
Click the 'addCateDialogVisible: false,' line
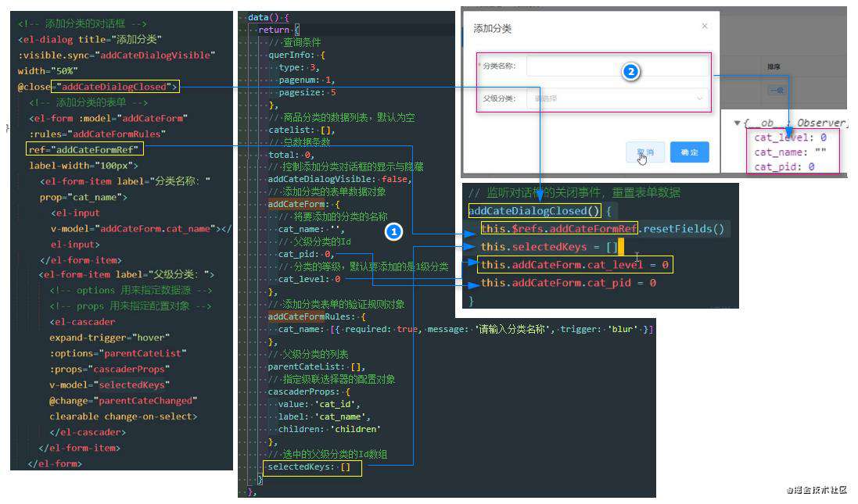point(339,179)
